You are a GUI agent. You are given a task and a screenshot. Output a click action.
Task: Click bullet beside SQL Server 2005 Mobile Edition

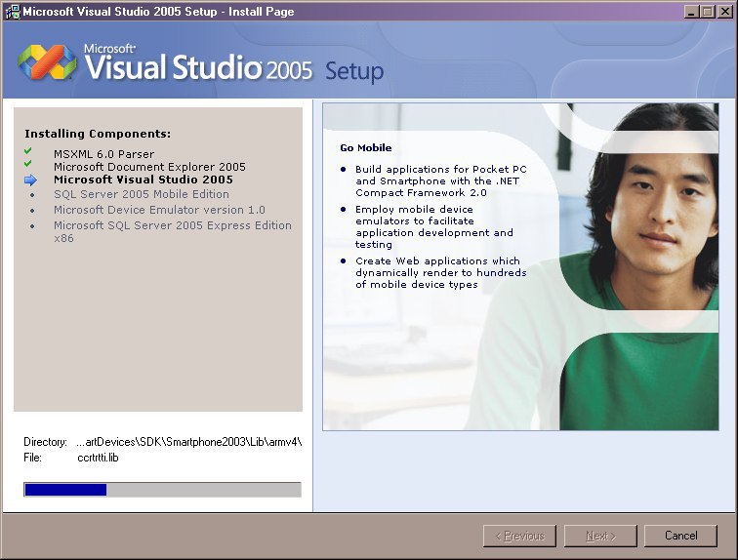click(x=32, y=195)
